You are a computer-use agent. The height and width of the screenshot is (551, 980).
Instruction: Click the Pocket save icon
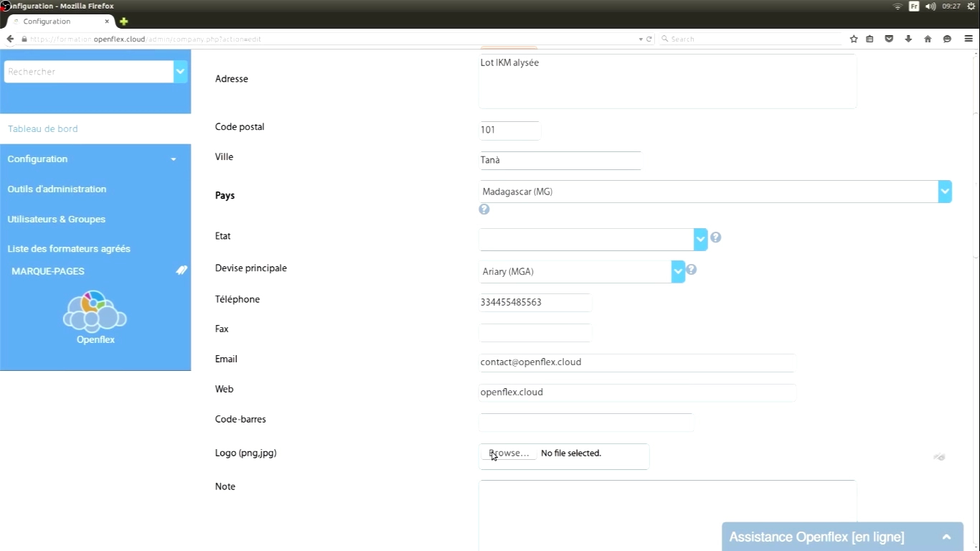pos(889,39)
